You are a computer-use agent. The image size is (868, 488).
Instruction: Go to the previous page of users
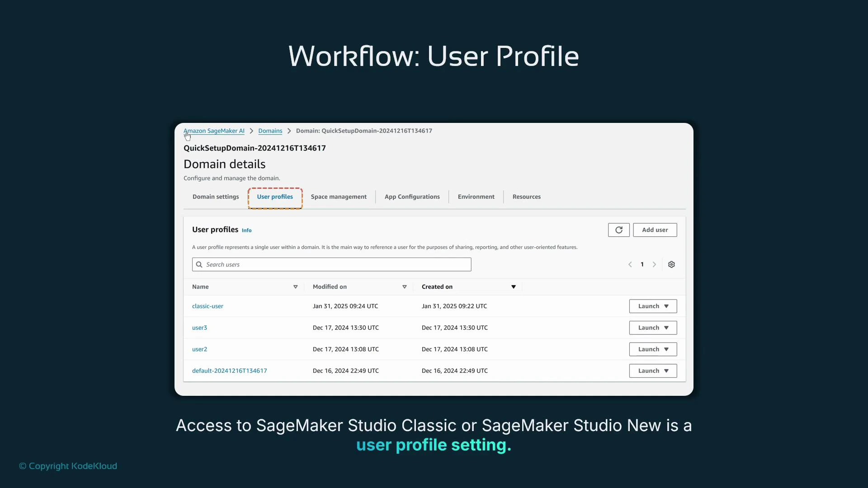tap(630, 264)
